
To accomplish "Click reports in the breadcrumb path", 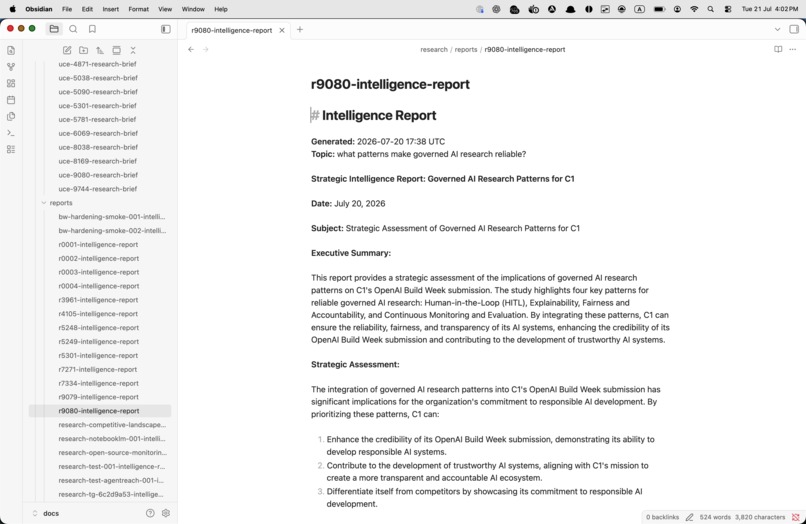I will tap(466, 49).
